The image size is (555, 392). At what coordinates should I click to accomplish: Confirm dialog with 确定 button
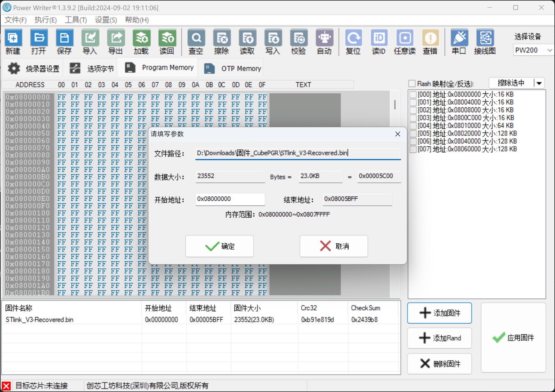(220, 246)
